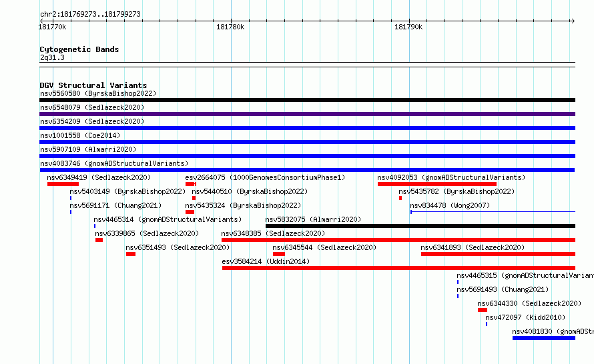Click small red marker under nsv5435782
Viewport: 594px width, 364px height.
coord(400,198)
